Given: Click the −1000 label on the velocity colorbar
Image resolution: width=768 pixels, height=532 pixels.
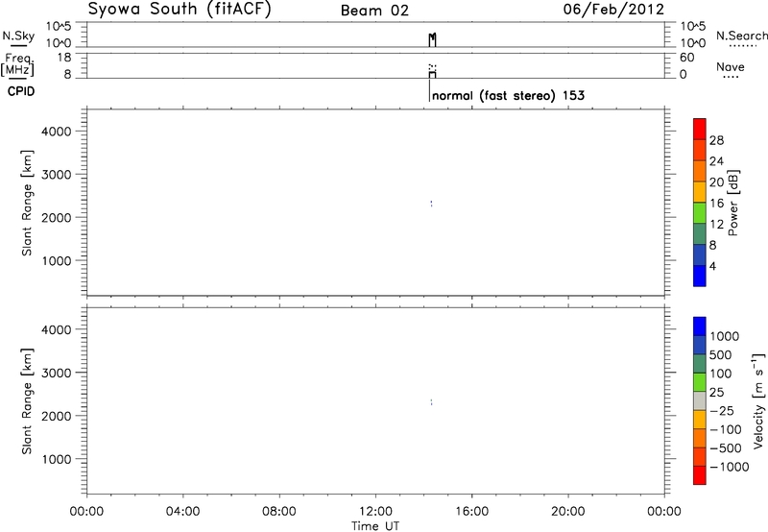Looking at the screenshot, I should coord(730,467).
